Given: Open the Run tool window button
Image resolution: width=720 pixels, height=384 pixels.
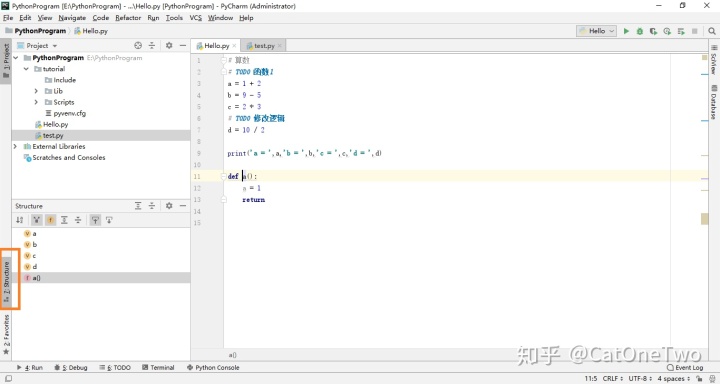Looking at the screenshot, I should coord(29,367).
